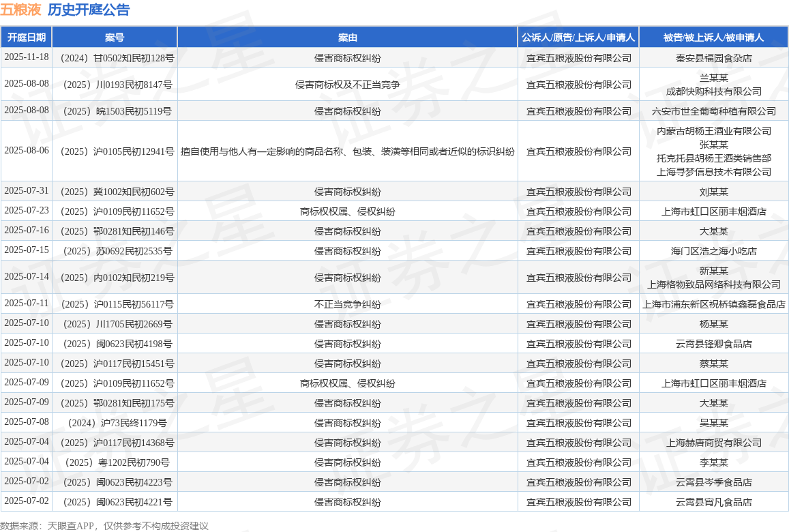Select case number (2025)沪0115民初56117号
Image resolution: width=789 pixels, height=532 pixels.
click(117, 304)
